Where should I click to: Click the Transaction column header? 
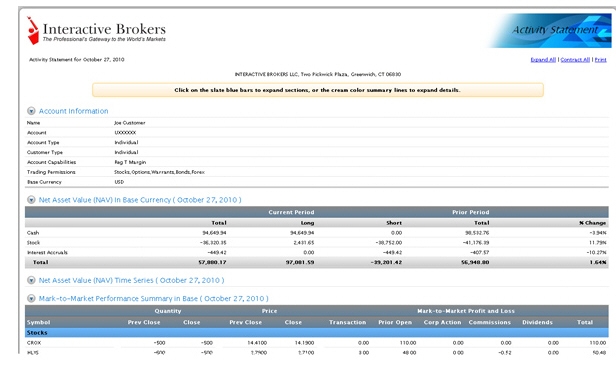[347, 322]
